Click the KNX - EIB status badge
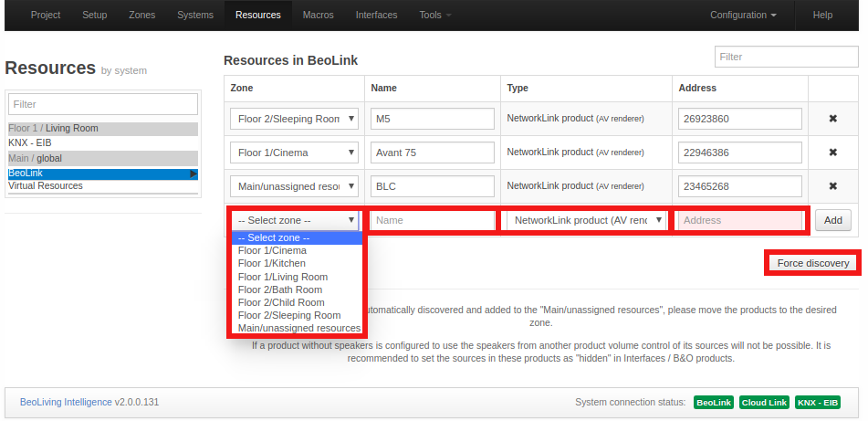Viewport: 868px width, 421px height. [818, 403]
